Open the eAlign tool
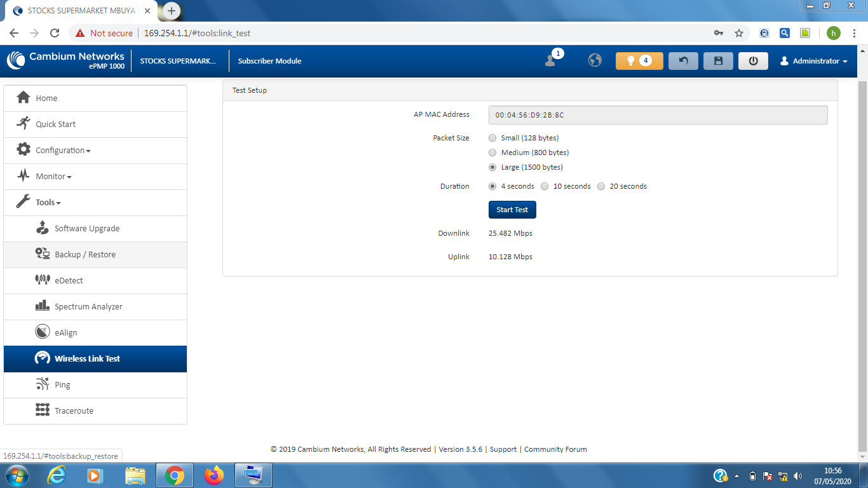Image resolution: width=868 pixels, height=488 pixels. tap(65, 332)
